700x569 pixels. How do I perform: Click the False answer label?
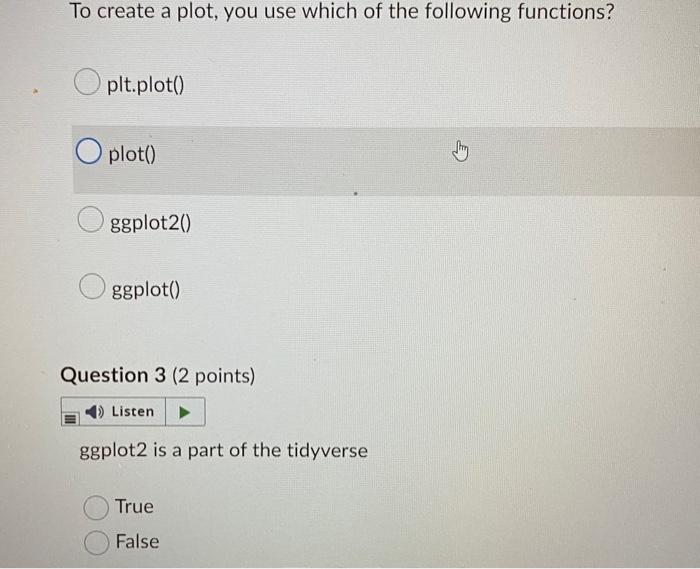click(x=138, y=541)
